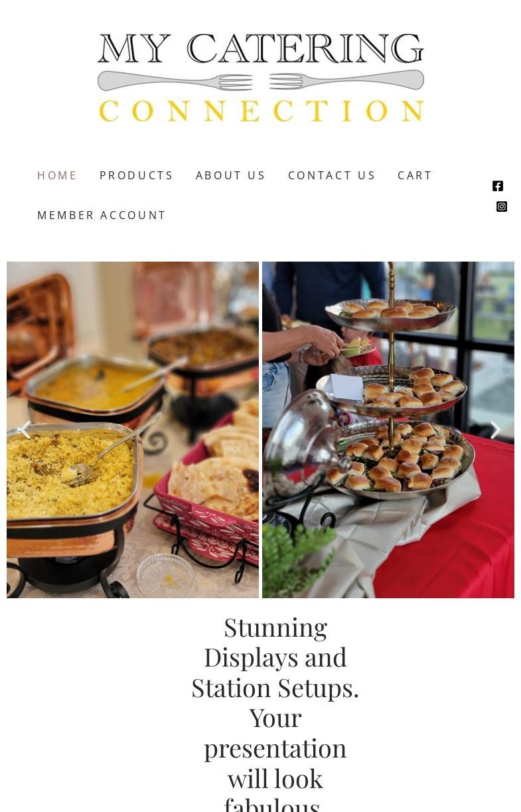Go to the HOME menu item
This screenshot has height=812, width=521.
tap(57, 175)
